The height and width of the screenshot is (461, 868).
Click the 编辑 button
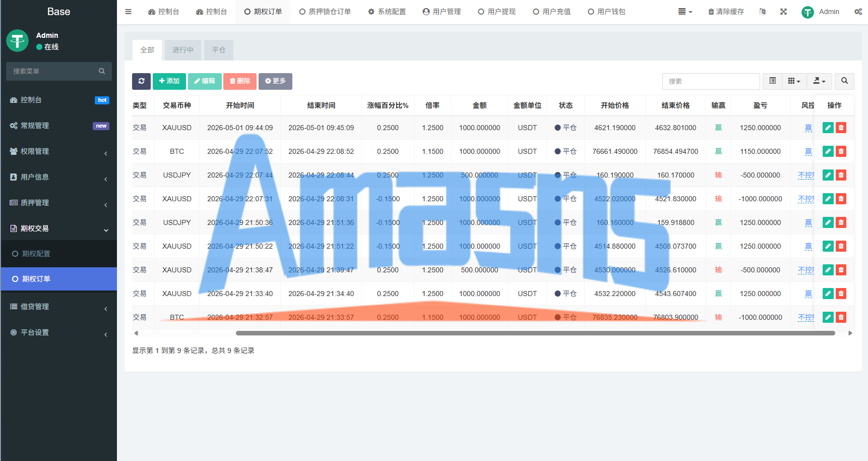(x=205, y=81)
